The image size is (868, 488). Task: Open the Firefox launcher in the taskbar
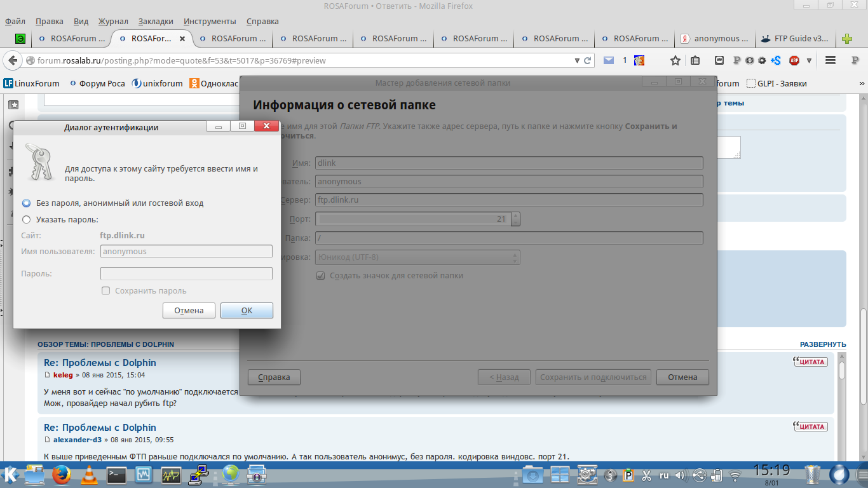click(62, 474)
